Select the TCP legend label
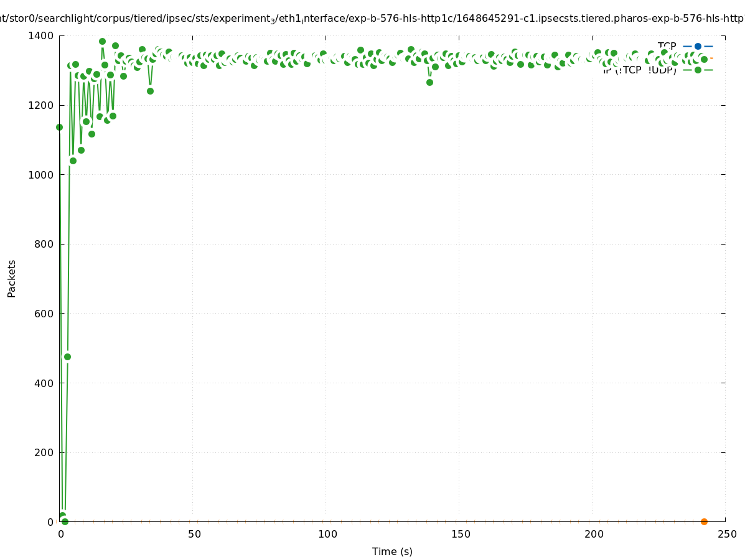745x560 pixels. pyautogui.click(x=667, y=46)
